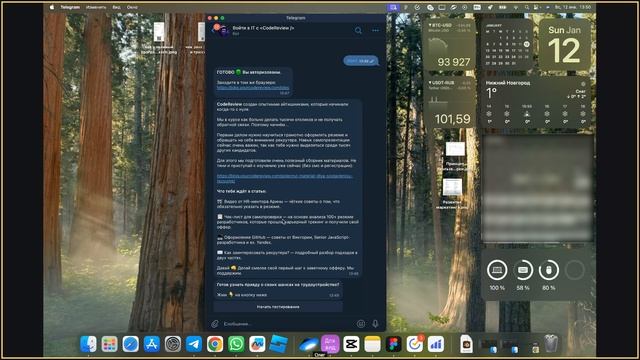The height and width of the screenshot is (360, 640).
Task: Open the Telegram chat more options menu
Action: pos(376,31)
